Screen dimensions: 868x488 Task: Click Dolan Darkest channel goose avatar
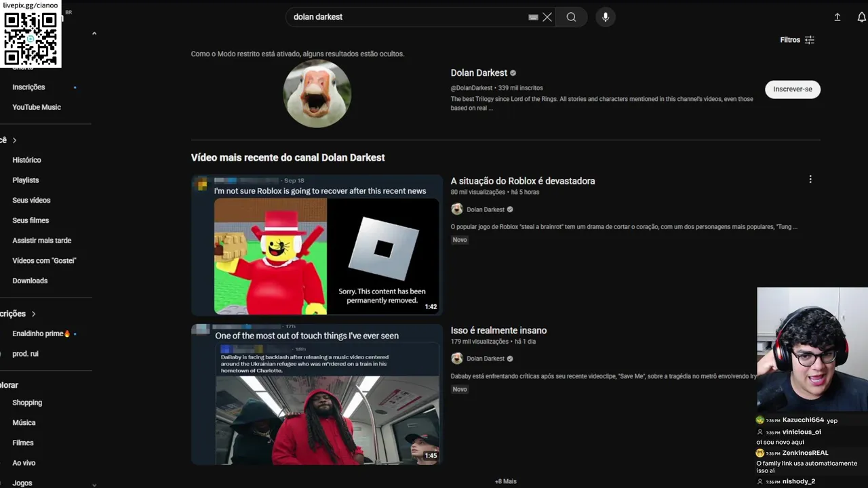tap(317, 94)
